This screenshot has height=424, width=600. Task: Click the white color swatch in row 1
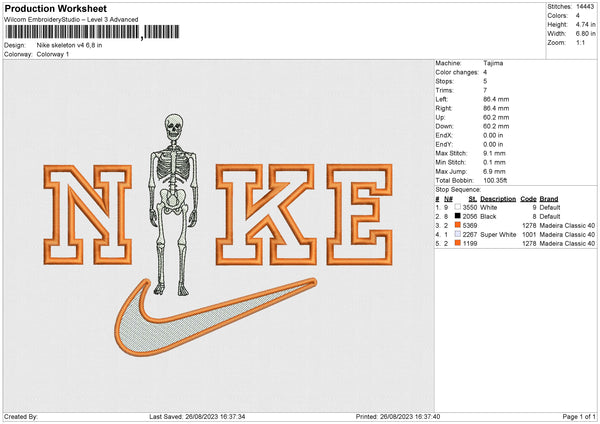coord(457,207)
